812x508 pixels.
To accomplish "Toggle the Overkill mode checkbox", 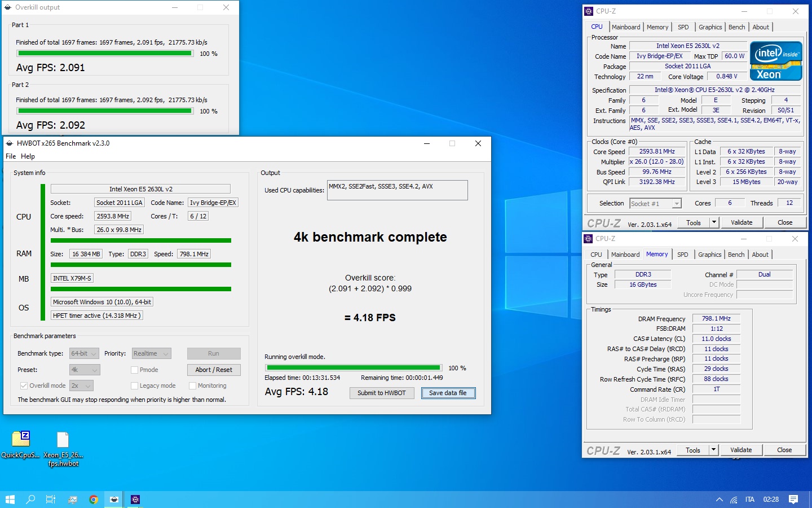I will (24, 386).
